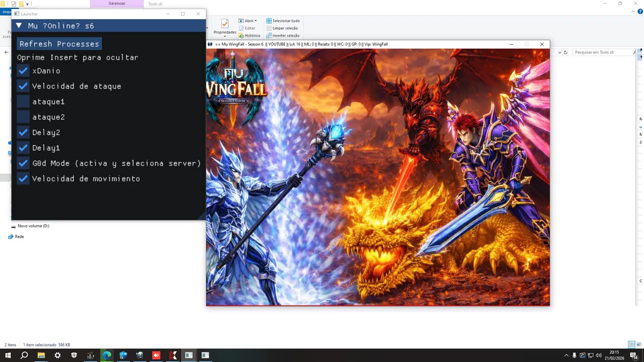Collapse the Mu ?Online? s6 panel
Viewport: 644px width, 362px height.
coord(19,26)
